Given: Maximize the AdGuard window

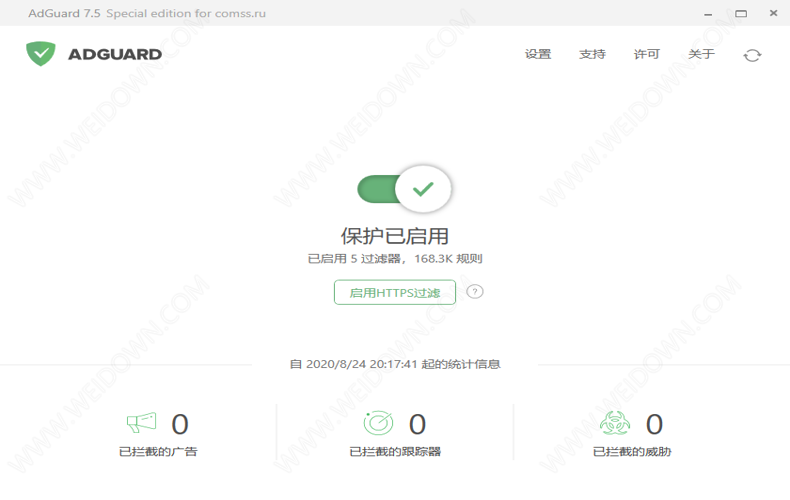Looking at the screenshot, I should click(741, 14).
